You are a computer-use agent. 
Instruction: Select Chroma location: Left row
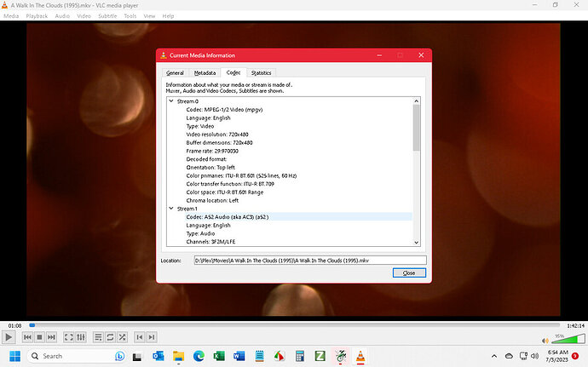click(x=212, y=200)
